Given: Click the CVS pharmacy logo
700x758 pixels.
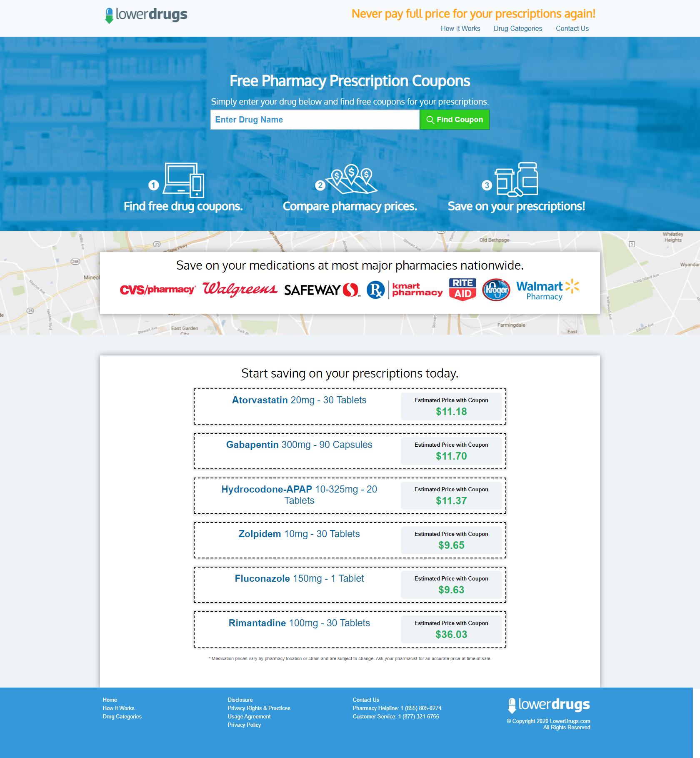Looking at the screenshot, I should [x=157, y=290].
